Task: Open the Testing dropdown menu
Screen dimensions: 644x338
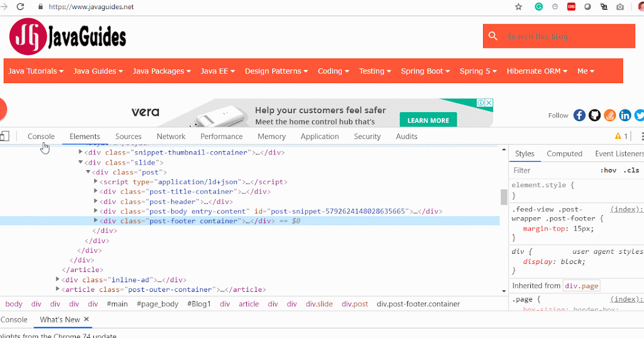Action: click(375, 71)
